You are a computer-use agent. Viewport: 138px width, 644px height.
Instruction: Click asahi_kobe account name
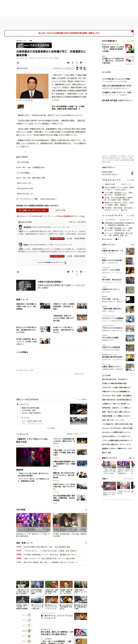tap(107, 172)
